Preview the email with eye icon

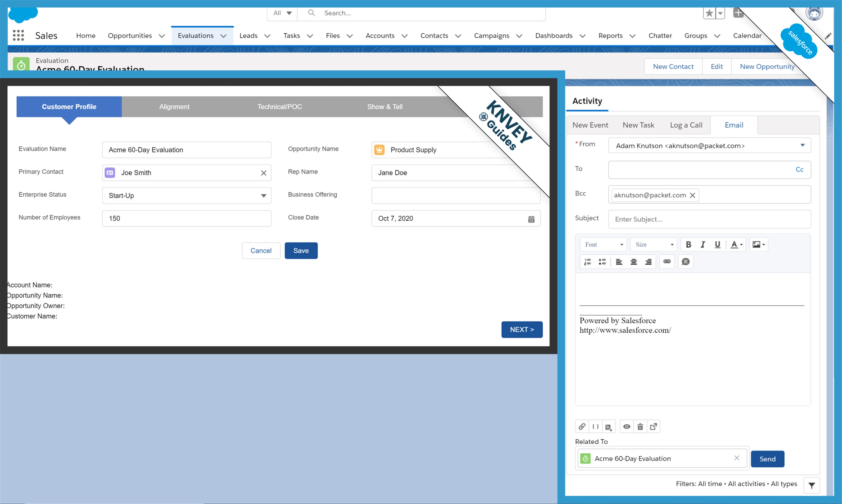(627, 427)
